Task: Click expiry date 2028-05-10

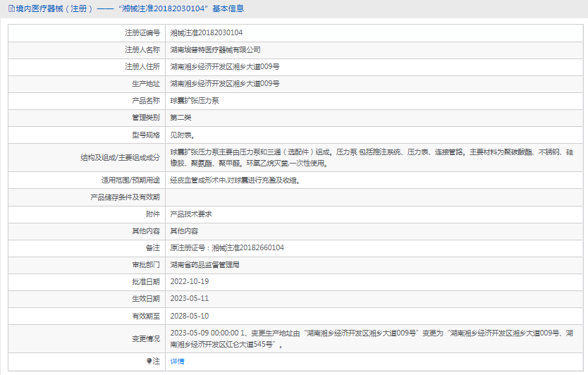Action: click(x=190, y=316)
